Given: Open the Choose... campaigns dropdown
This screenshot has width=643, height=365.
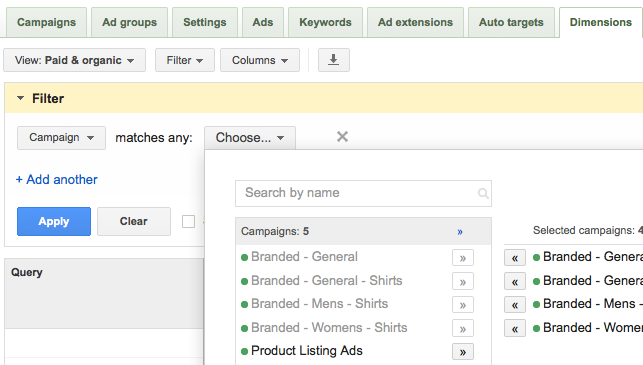Looking at the screenshot, I should tap(250, 138).
